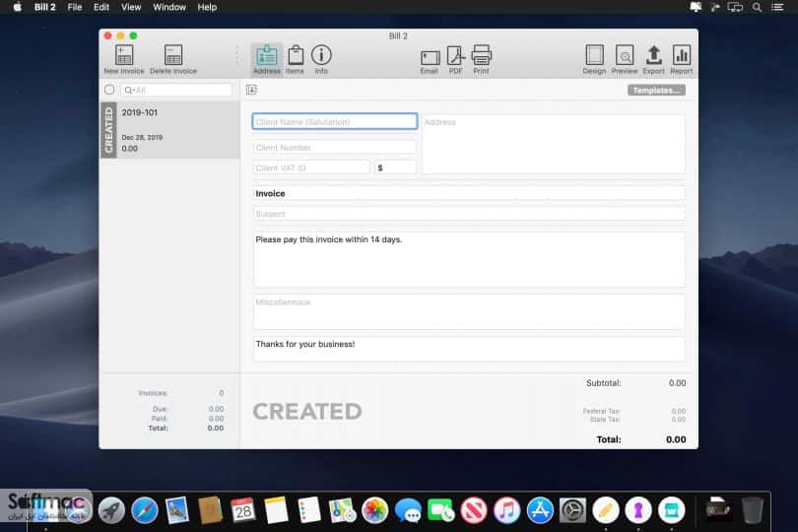Open the Bill 2 application menu
The image size is (798, 532).
click(x=44, y=7)
